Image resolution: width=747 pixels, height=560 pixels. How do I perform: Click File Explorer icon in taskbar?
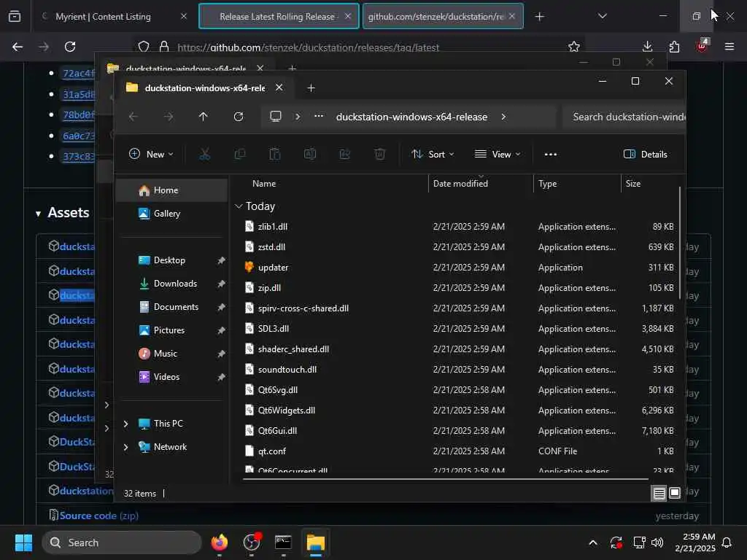(315, 542)
